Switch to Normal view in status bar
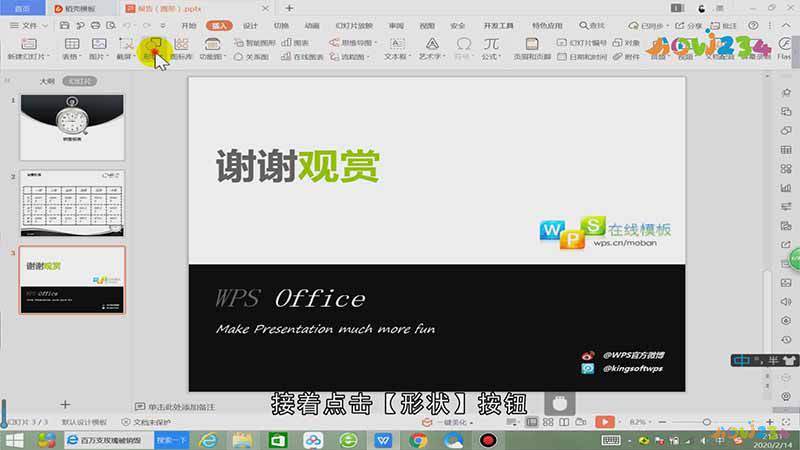 tap(532, 422)
